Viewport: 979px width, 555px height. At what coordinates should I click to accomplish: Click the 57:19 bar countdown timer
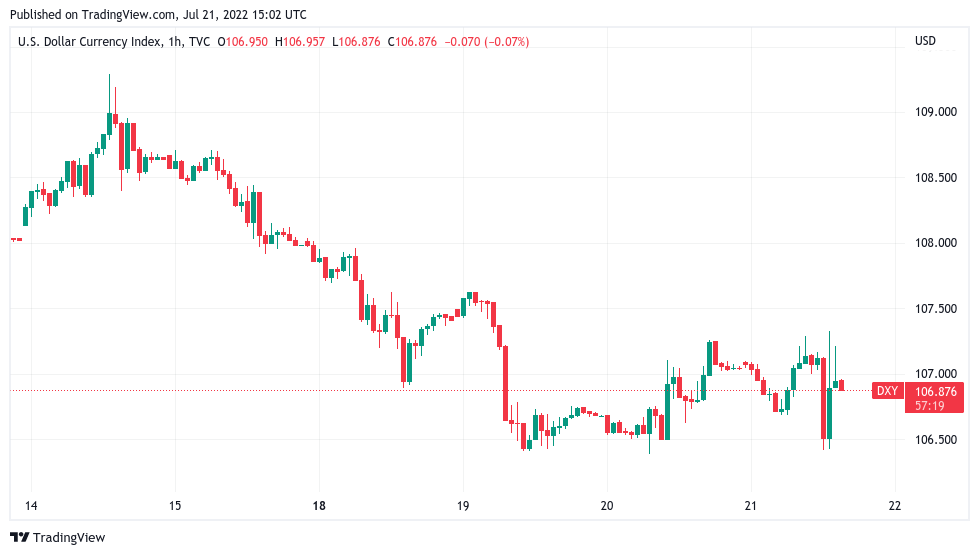point(929,405)
